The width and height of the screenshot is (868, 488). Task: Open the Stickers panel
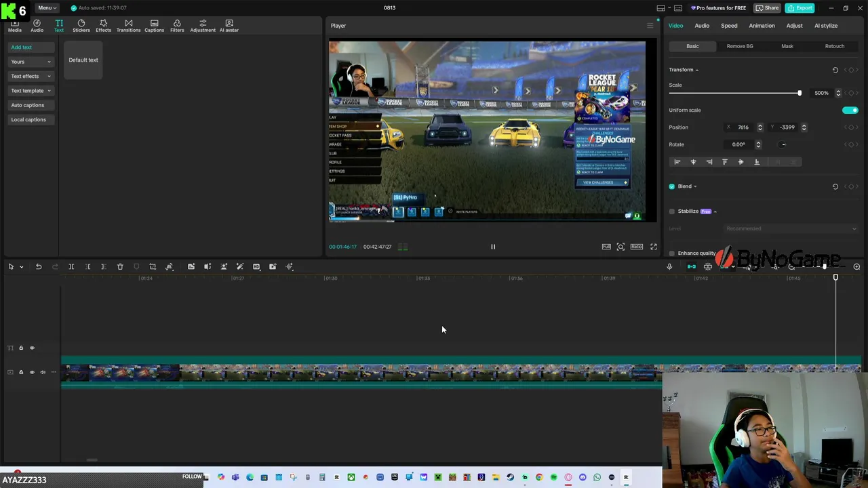(81, 26)
